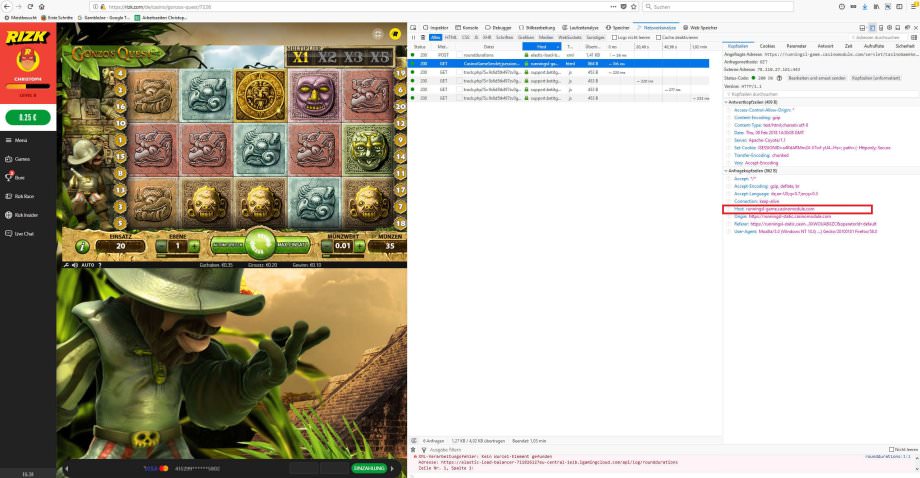920x478 pixels.
Task: Decrease the bet level (Ebene) with minus
Action: coord(161,246)
